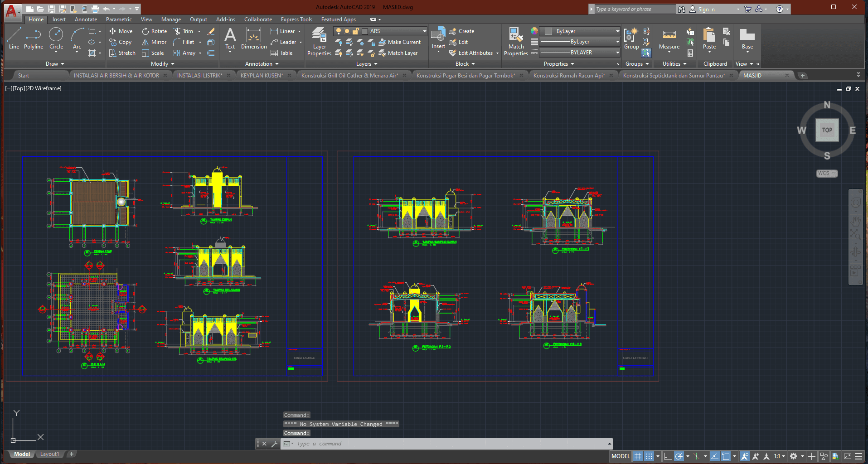Toggle Ortho mode in status bar
The height and width of the screenshot is (464, 868).
(668, 456)
